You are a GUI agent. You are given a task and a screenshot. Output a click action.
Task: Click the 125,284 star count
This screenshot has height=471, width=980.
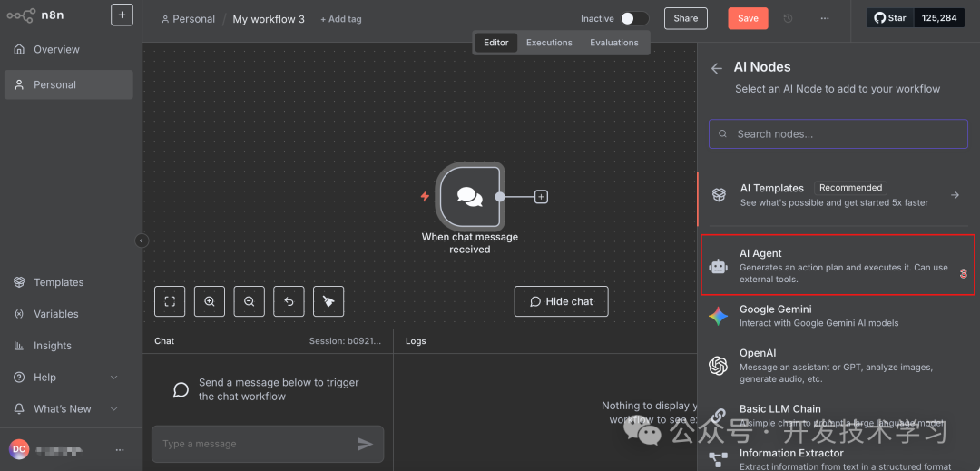click(x=939, y=17)
